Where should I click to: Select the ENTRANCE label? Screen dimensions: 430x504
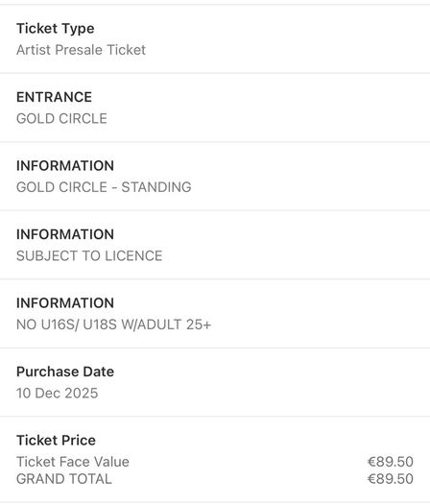(54, 97)
